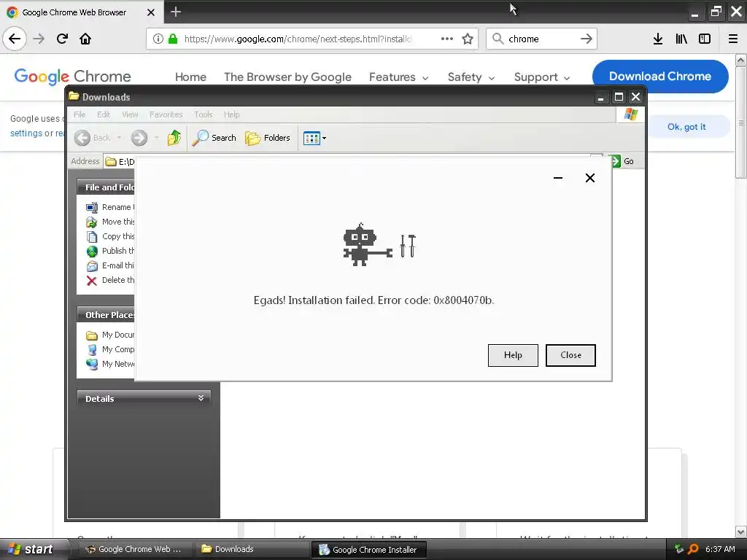Open The Browser by Google page
The width and height of the screenshot is (747, 560).
(287, 77)
